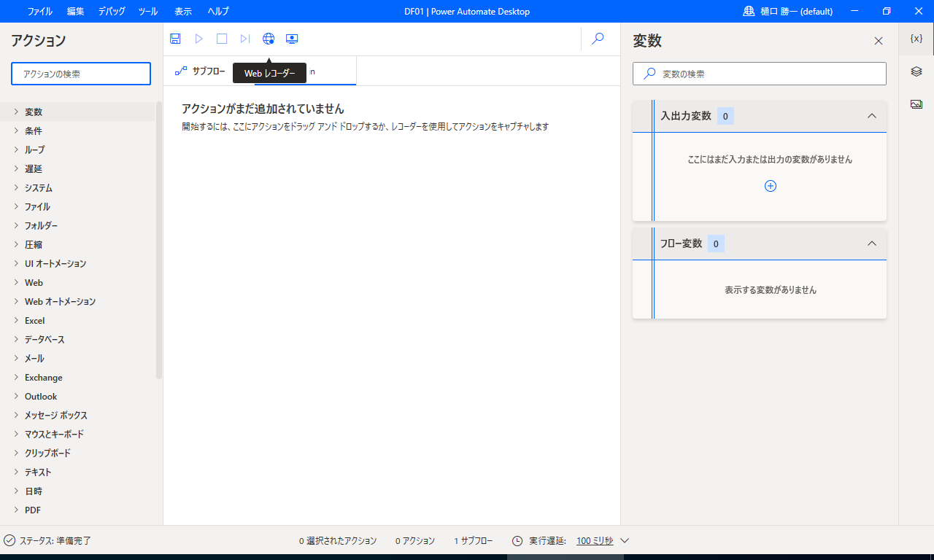Image resolution: width=934 pixels, height=560 pixels.
Task: Open the 表示 menu
Action: coord(183,11)
